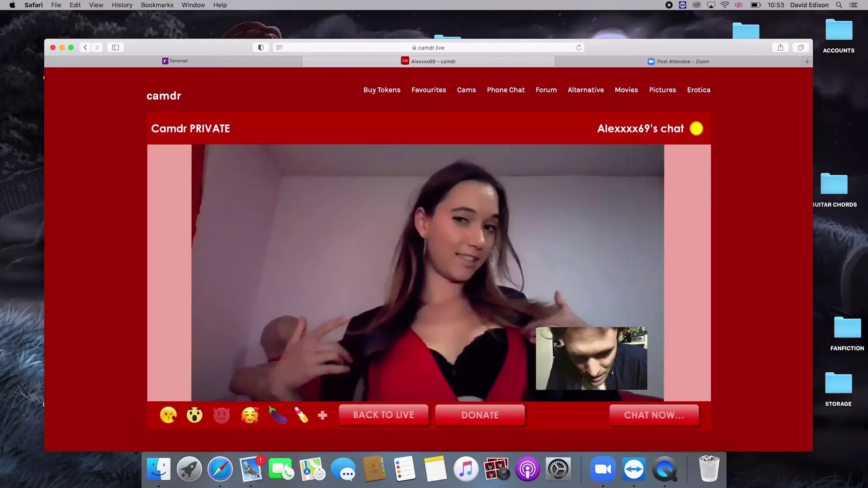The width and height of the screenshot is (868, 488).
Task: Click the camdr.live address field
Action: click(429, 47)
